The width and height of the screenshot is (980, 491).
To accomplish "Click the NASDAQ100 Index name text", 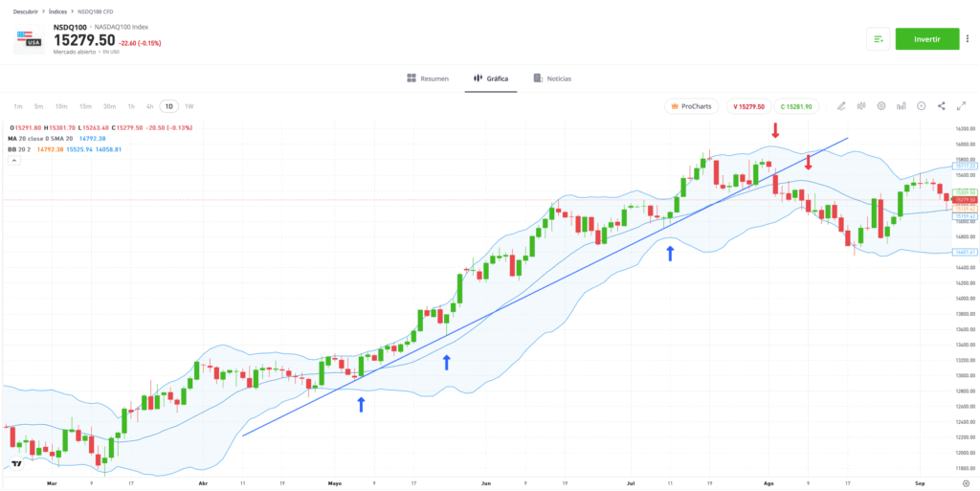I will tap(122, 28).
